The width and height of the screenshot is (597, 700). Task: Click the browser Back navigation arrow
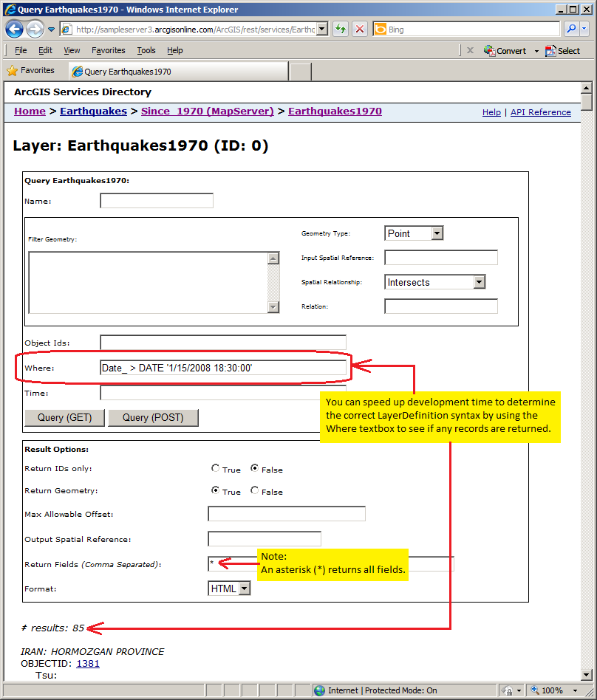[x=15, y=29]
